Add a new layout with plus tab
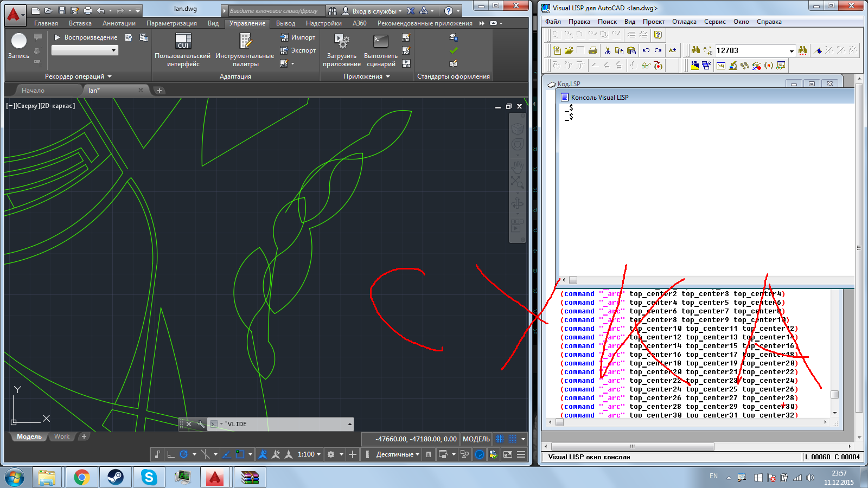The image size is (868, 488). tap(84, 436)
